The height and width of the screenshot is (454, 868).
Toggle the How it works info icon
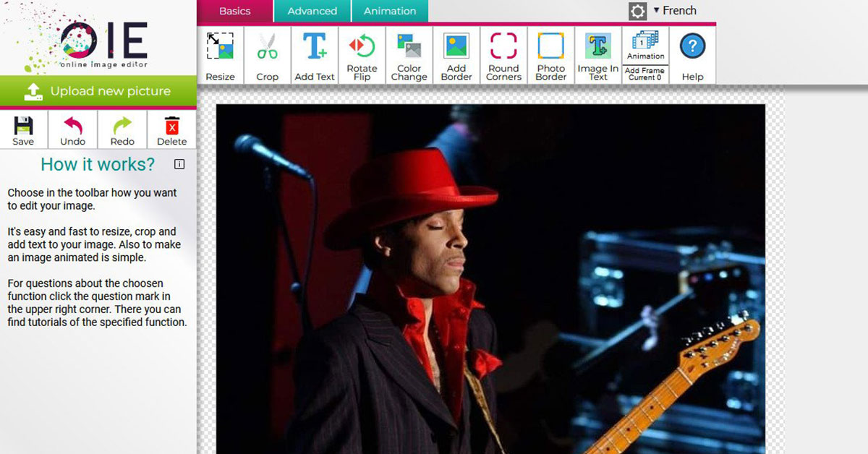179,164
